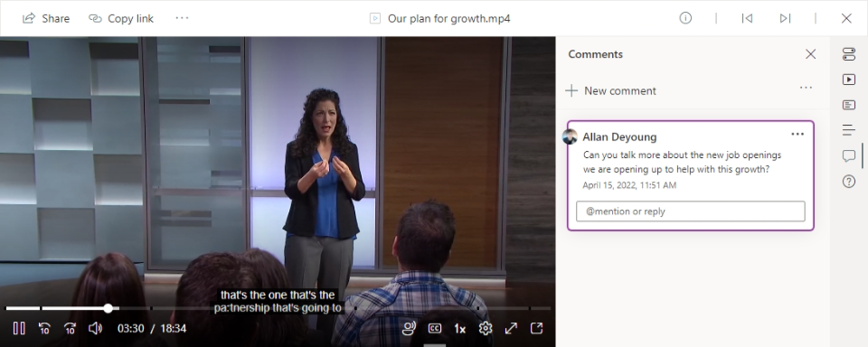This screenshot has width=868, height=347.
Task: Click the Allan Deyoung name
Action: click(619, 136)
